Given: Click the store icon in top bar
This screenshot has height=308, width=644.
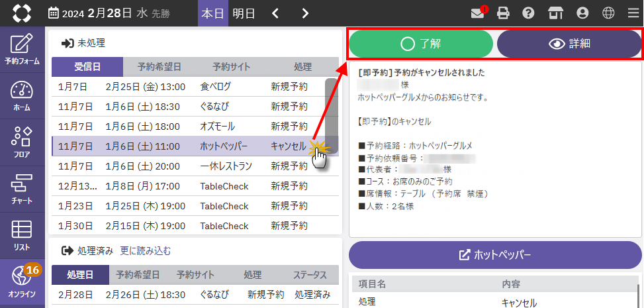Looking at the screenshot, I should click(x=554, y=13).
